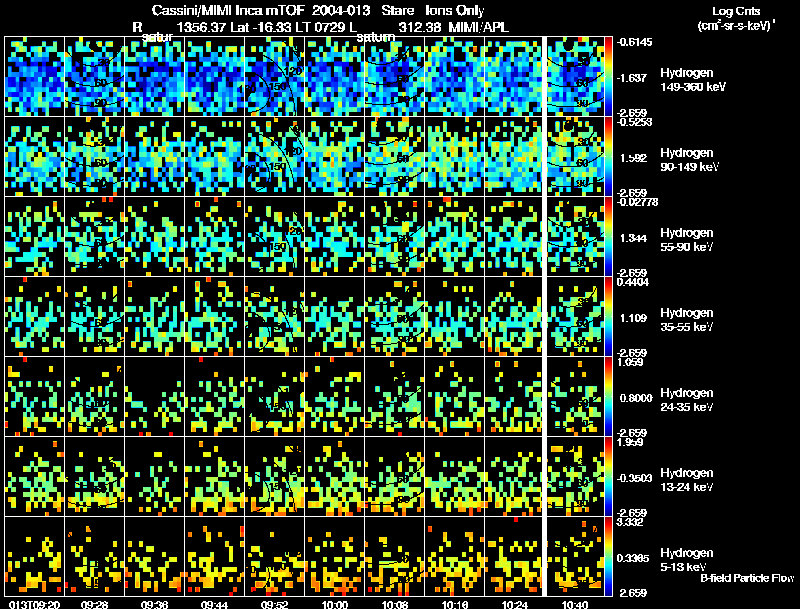Open the 35-55 keV image at 10:00

tap(335, 316)
